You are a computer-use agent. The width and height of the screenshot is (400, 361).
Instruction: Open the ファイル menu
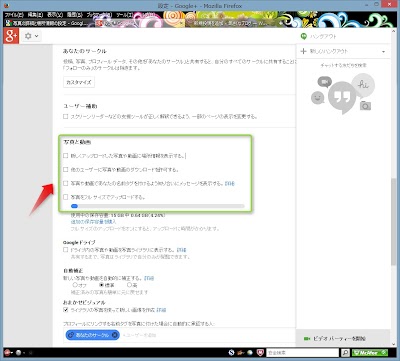(x=14, y=15)
